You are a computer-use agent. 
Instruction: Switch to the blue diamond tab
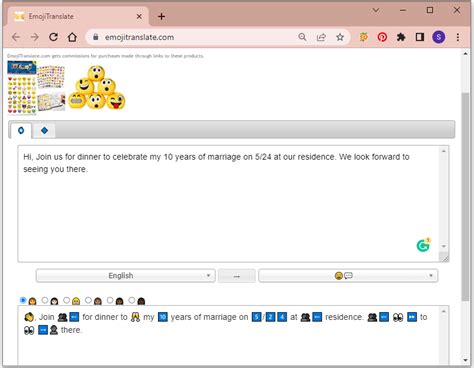[x=44, y=130]
